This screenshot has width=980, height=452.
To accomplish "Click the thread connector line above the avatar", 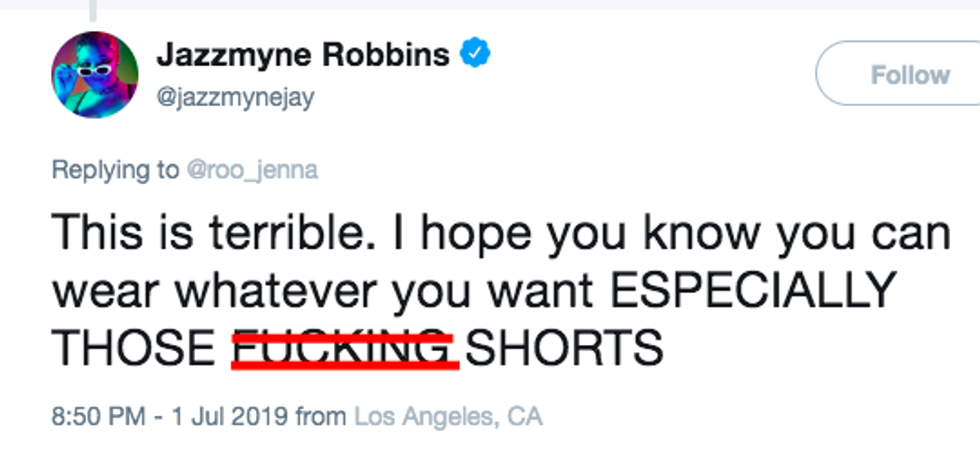I will (x=94, y=10).
